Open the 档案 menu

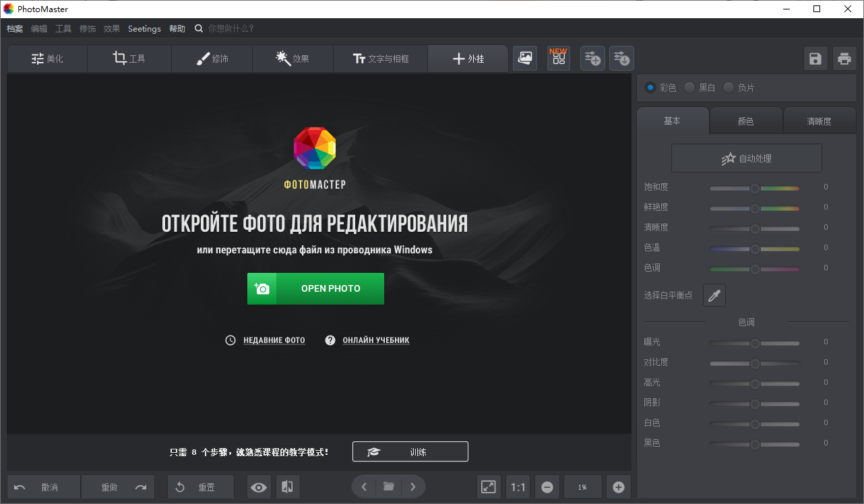pyautogui.click(x=15, y=28)
